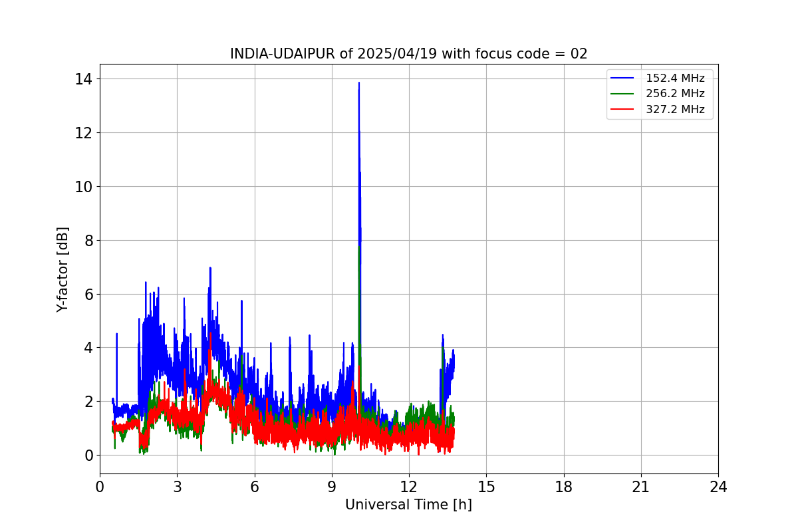Select the 256.2 MHz legend label

tap(675, 94)
